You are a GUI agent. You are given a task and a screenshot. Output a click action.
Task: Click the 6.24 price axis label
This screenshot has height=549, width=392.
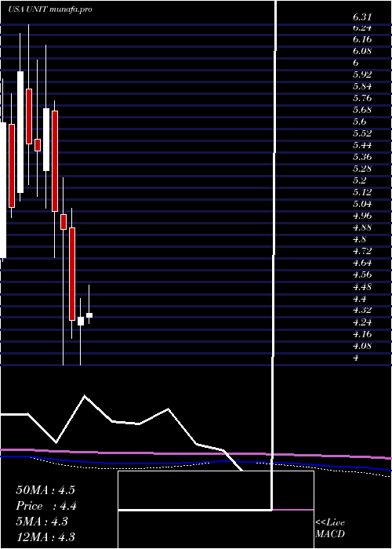[362, 27]
